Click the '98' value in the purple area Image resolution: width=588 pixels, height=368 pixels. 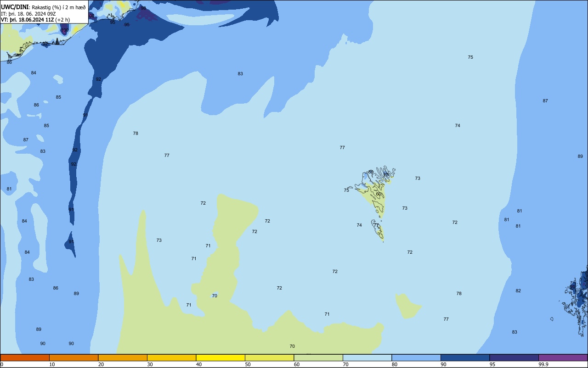tap(143, 8)
